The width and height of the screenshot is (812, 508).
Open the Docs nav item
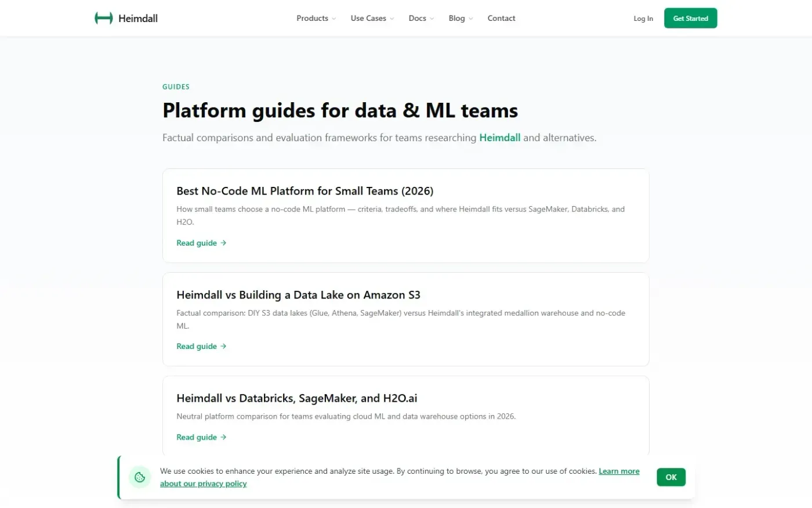(418, 18)
